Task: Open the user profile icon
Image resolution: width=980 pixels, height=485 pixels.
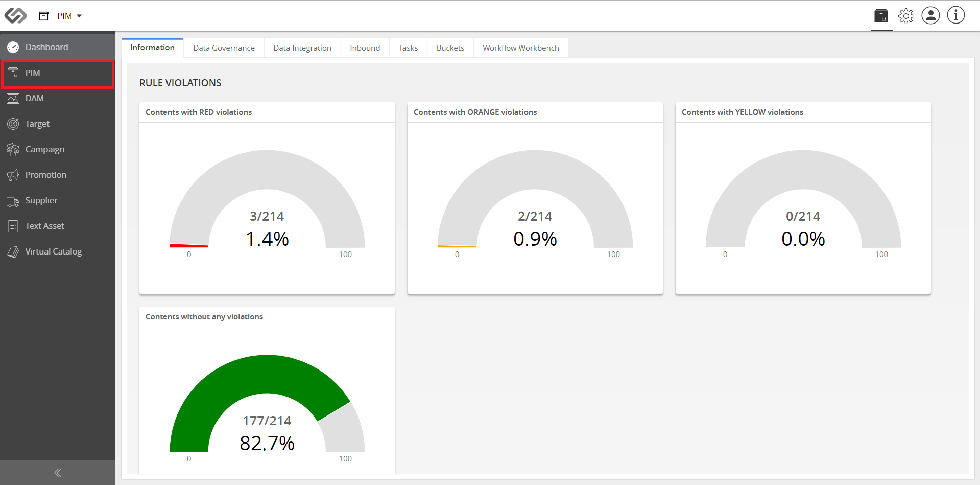Action: click(x=930, y=15)
